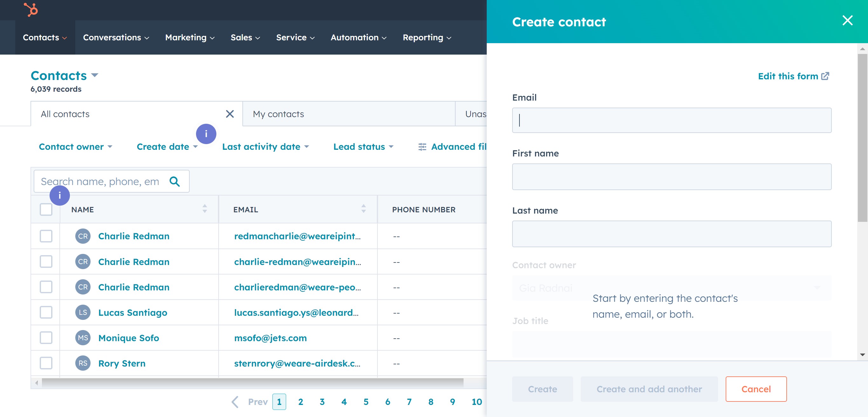Expand the Contact owner filter dropdown

(76, 147)
